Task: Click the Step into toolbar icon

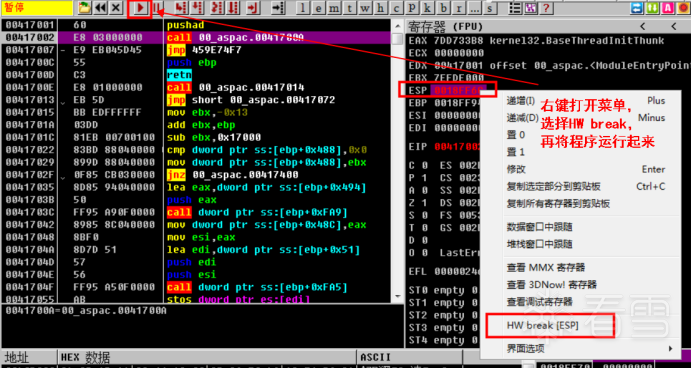Action: [x=180, y=8]
